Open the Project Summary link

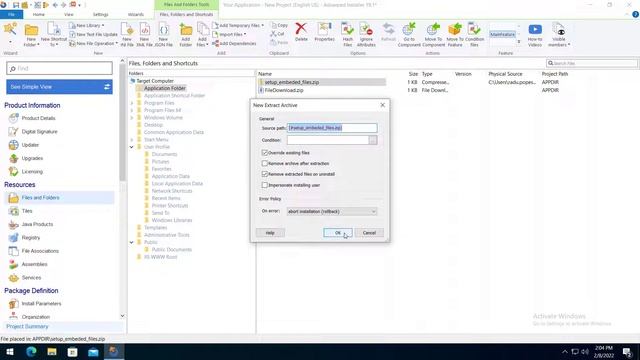tap(27, 327)
